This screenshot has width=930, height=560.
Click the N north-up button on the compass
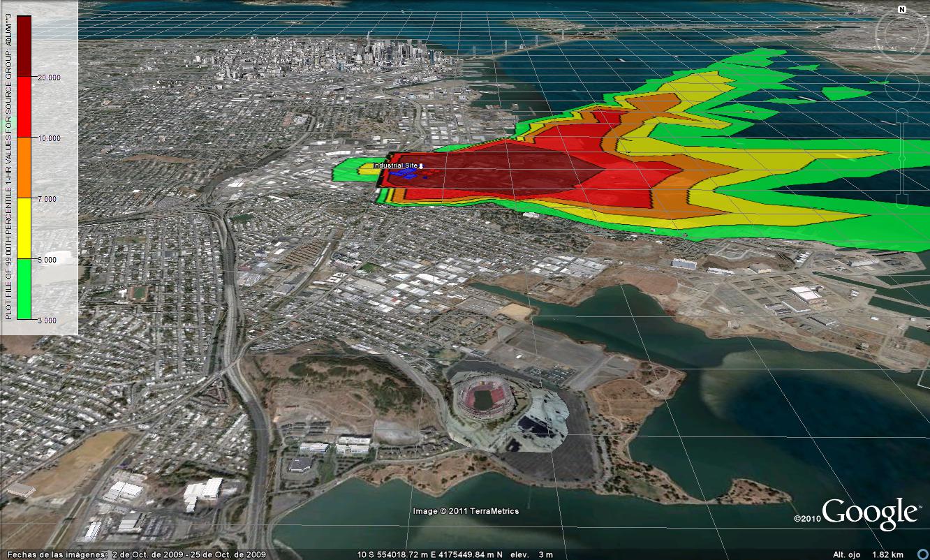click(901, 10)
